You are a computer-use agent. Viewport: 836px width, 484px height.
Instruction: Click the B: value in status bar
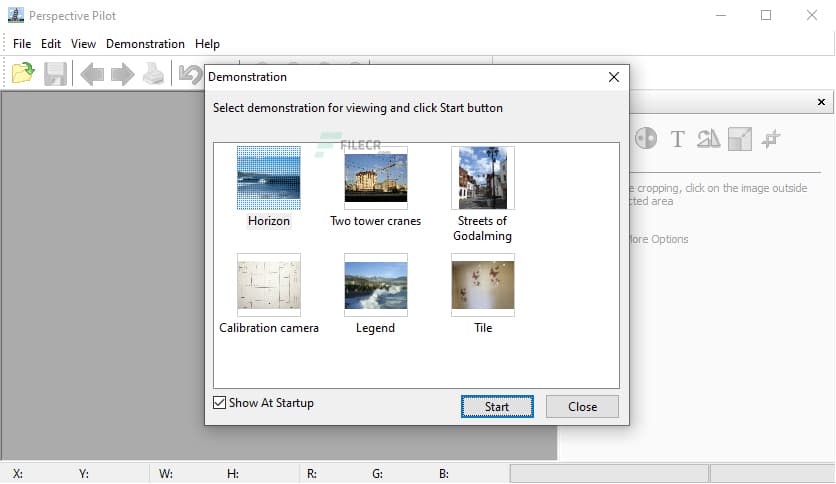coord(444,474)
